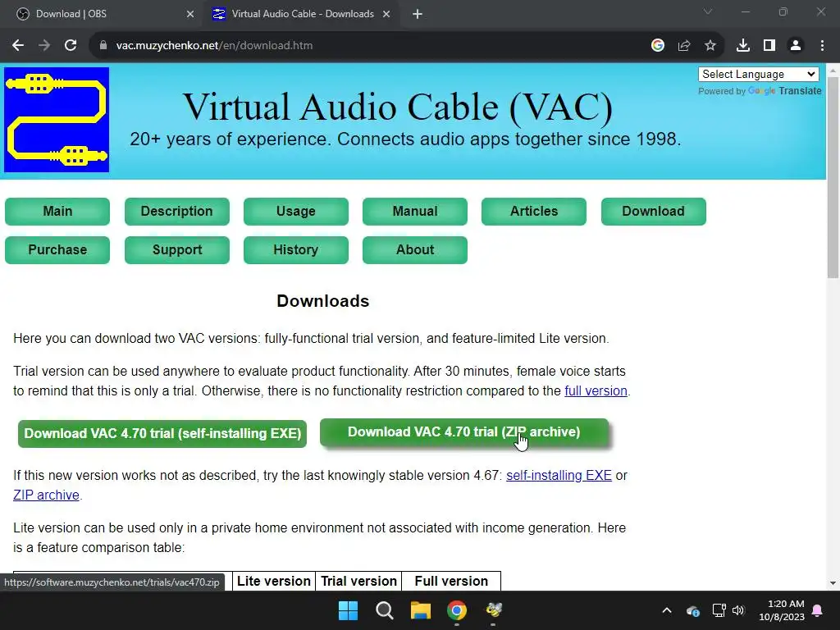
Task: Open the Windows Start menu
Action: coord(348,610)
